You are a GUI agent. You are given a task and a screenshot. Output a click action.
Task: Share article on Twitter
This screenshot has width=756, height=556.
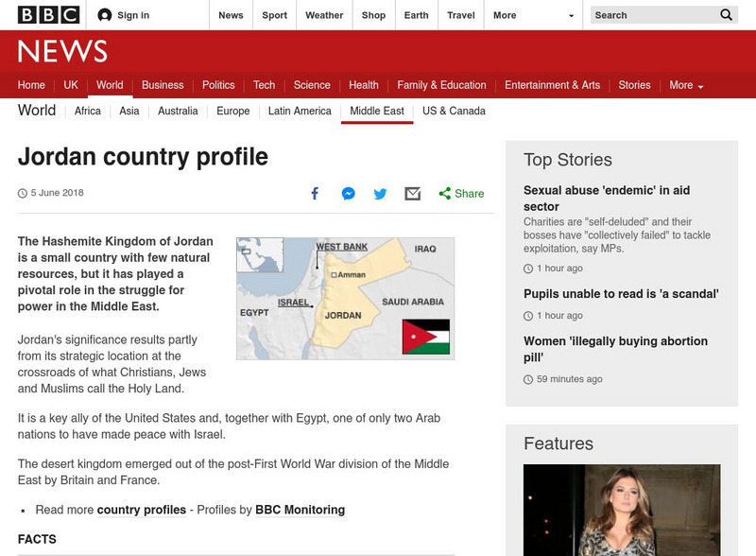coord(380,194)
